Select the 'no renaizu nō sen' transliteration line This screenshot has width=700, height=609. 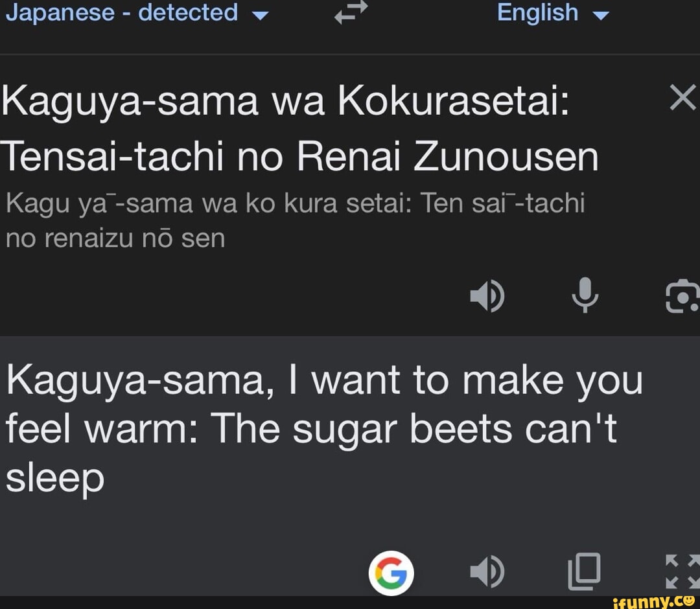[x=115, y=238]
